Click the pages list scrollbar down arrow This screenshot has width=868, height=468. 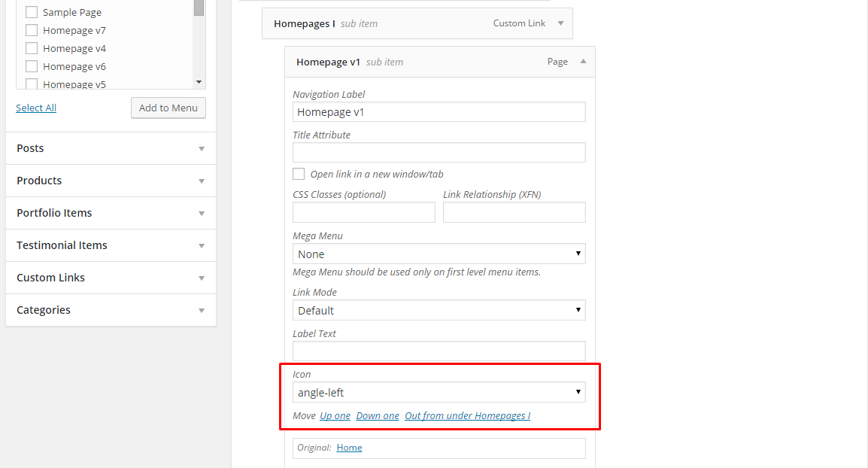(199, 81)
